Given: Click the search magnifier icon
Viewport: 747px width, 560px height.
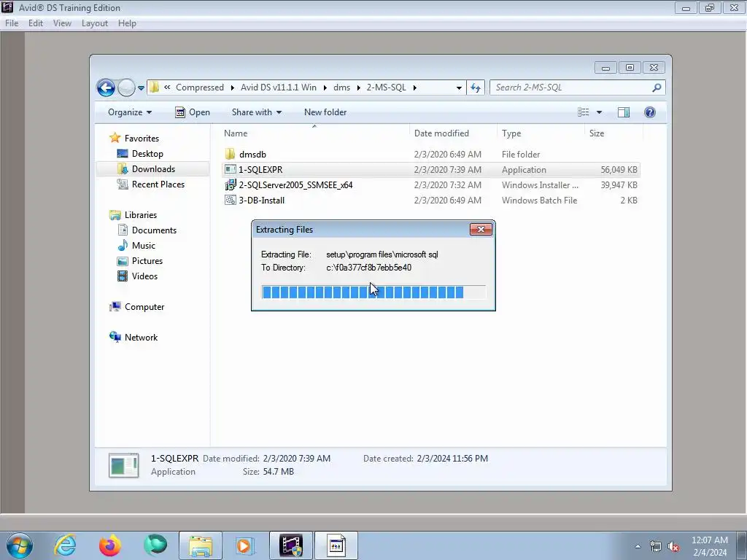Looking at the screenshot, I should pos(657,87).
